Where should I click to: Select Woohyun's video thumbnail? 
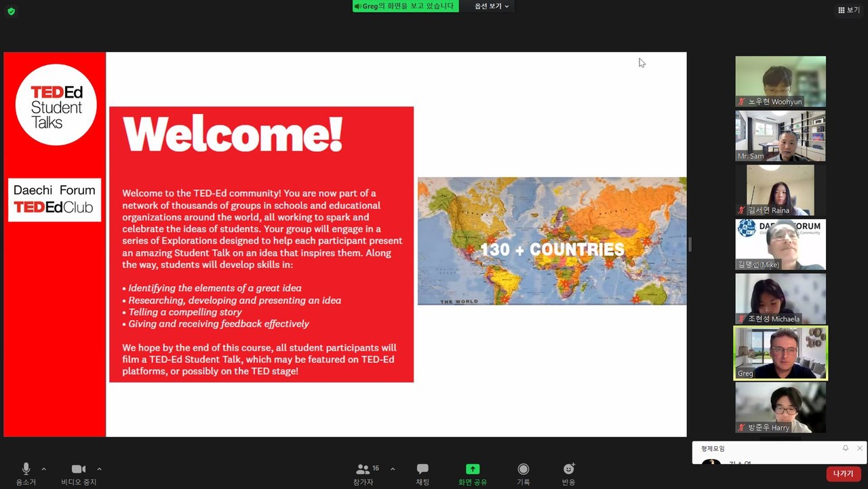[781, 81]
